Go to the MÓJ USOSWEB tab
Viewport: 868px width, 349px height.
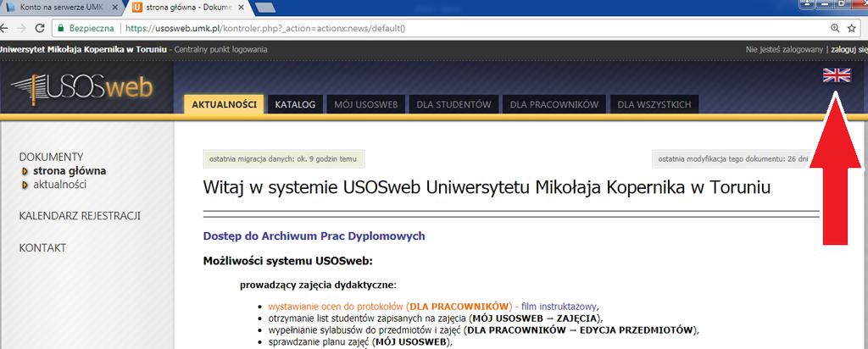click(x=366, y=104)
